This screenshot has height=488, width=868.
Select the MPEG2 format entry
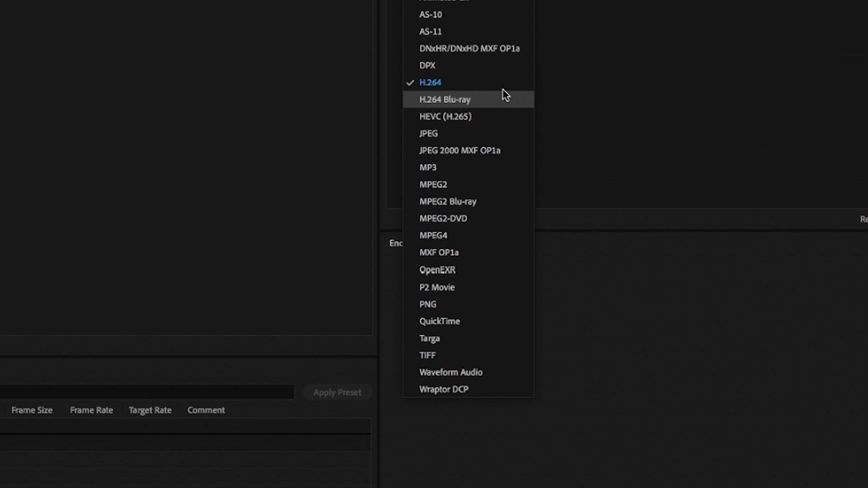(468, 185)
